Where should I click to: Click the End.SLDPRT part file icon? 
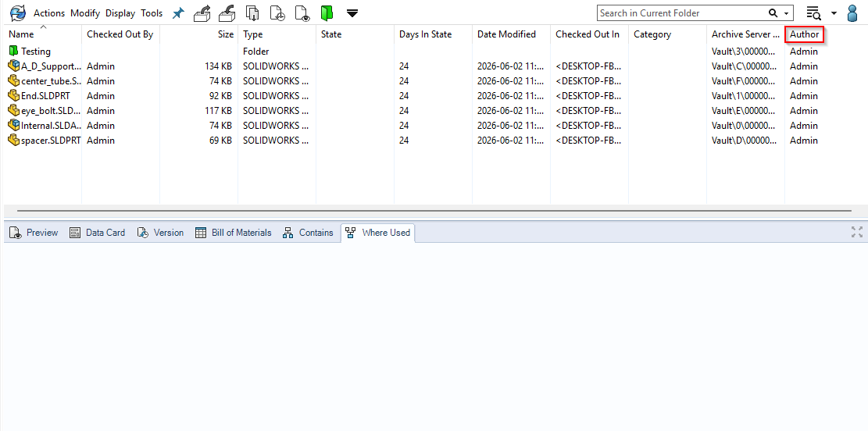tap(14, 96)
